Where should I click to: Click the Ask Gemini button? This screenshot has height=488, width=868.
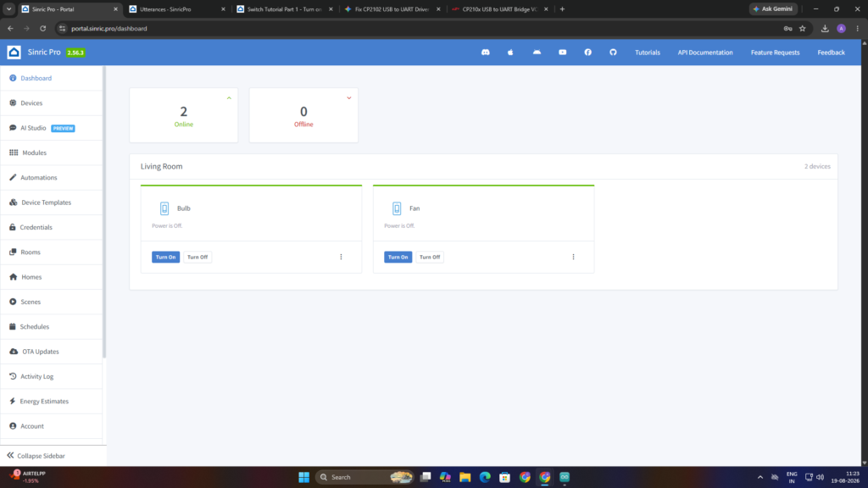773,8
